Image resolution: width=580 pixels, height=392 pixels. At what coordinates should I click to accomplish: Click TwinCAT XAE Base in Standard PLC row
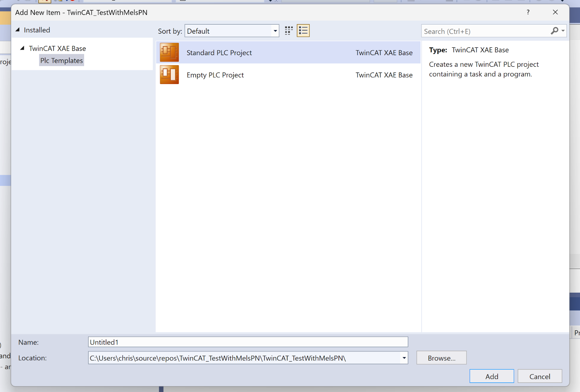(x=384, y=53)
